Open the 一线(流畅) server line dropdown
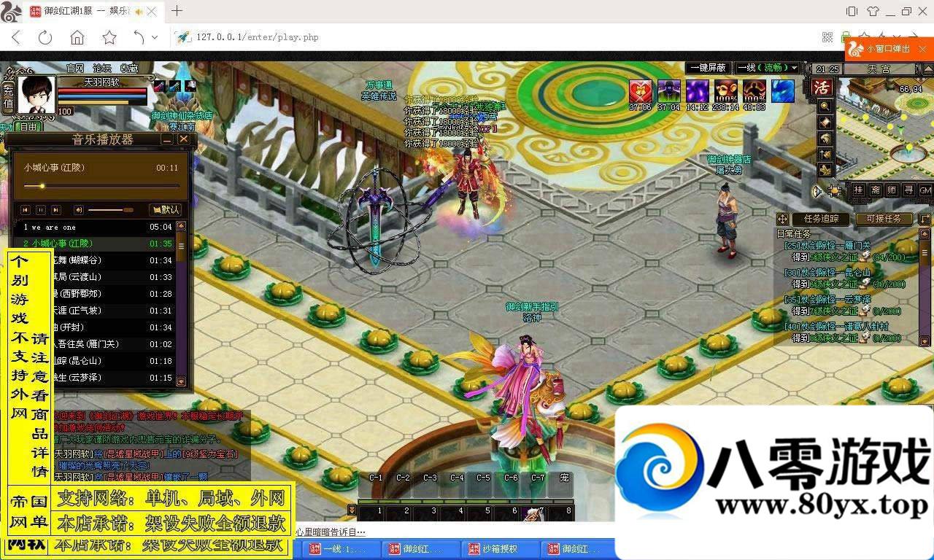 (768, 68)
